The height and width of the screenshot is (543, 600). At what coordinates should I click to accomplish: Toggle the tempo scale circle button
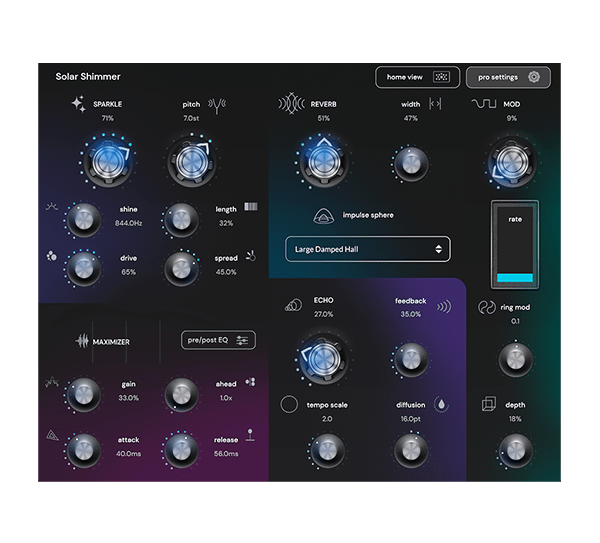289,405
